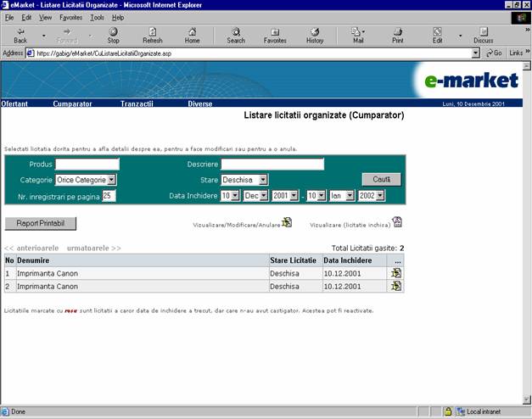The width and height of the screenshot is (532, 419).
Task: Open details icon for first Imprimanta Canon row
Action: pyautogui.click(x=395, y=273)
